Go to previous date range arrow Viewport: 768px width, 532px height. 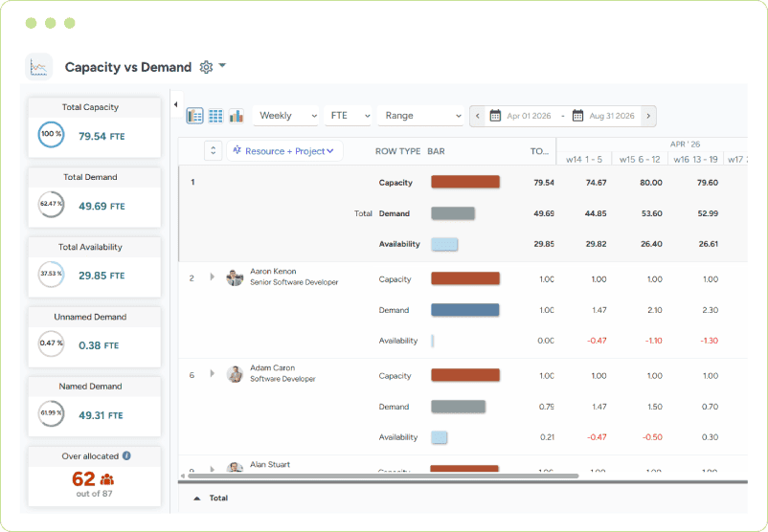click(478, 116)
